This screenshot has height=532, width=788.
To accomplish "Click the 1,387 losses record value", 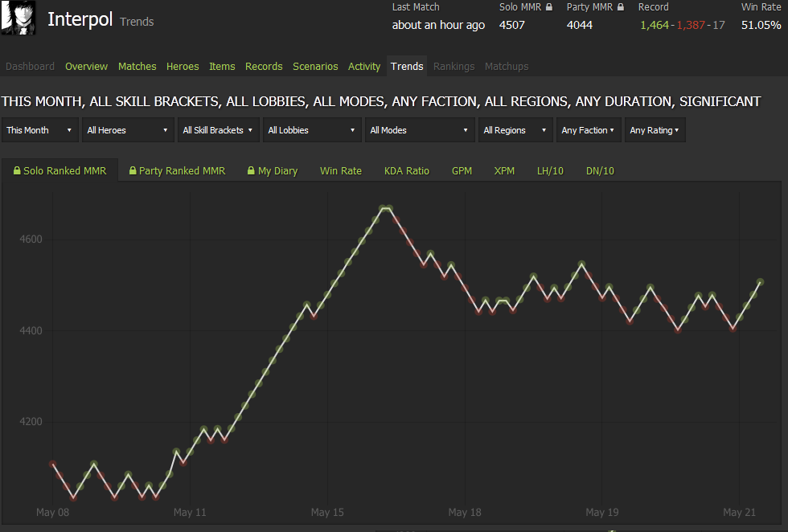I will pyautogui.click(x=691, y=25).
